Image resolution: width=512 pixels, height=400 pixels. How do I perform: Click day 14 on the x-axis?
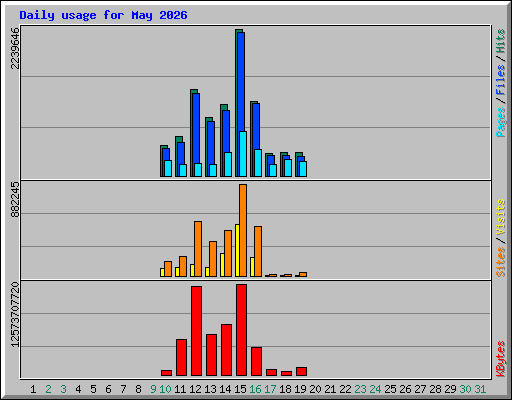[225, 389]
